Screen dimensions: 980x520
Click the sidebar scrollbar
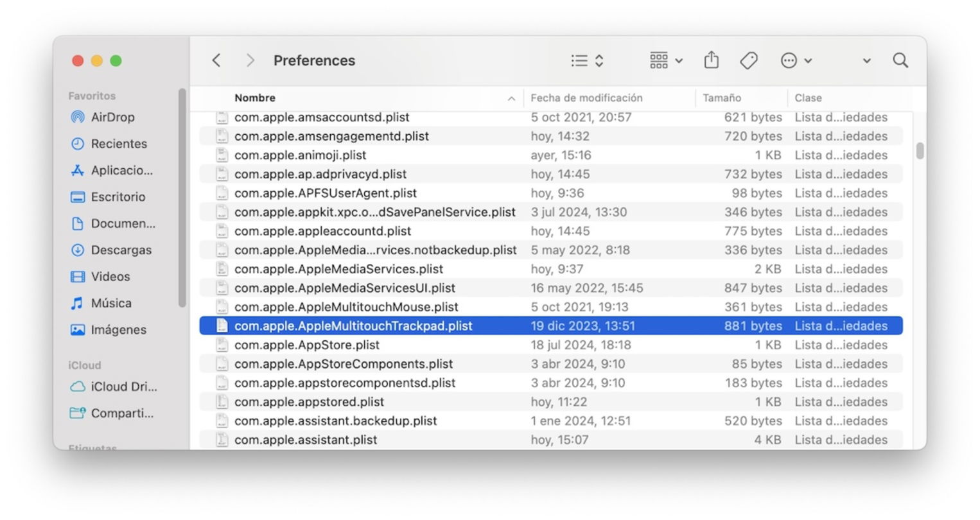coord(182,198)
